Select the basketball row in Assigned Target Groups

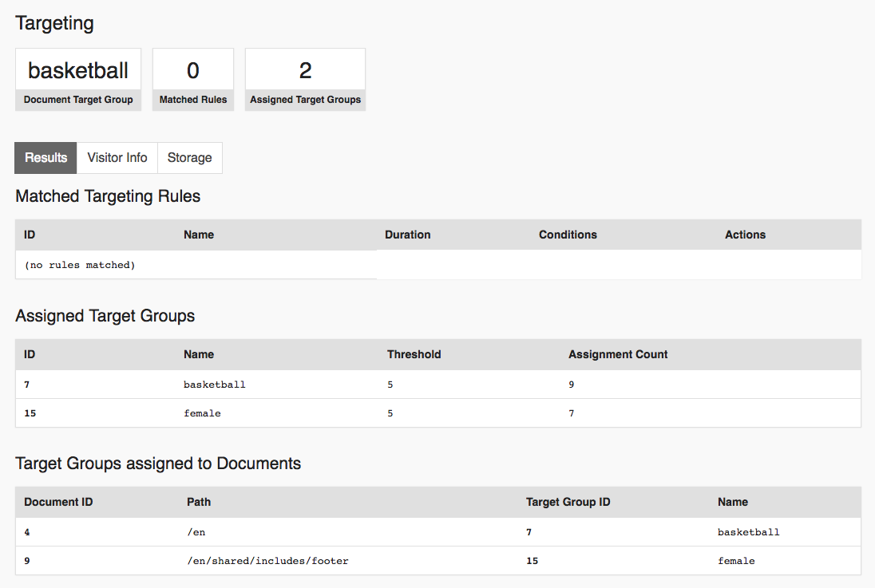pos(214,385)
